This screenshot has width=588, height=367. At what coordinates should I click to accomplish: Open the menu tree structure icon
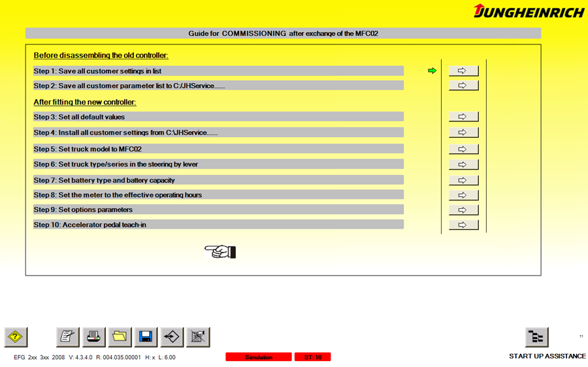click(536, 337)
